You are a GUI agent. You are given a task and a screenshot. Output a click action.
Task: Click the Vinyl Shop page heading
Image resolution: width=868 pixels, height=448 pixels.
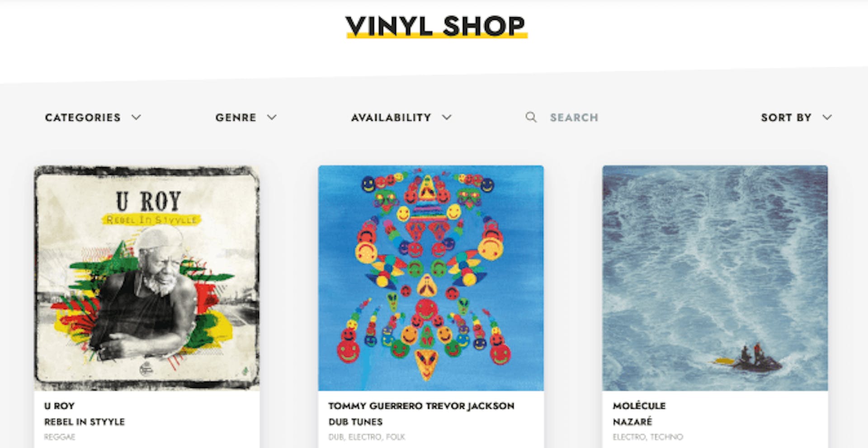(436, 26)
